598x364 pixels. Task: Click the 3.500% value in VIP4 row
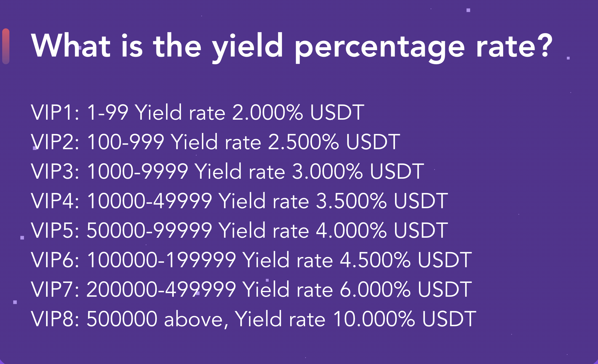coord(351,201)
